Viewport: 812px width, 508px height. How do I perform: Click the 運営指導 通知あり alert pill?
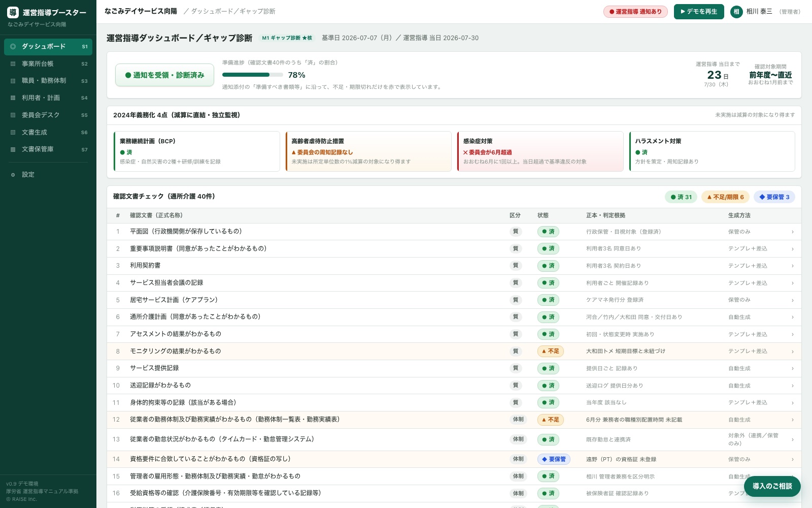(635, 12)
